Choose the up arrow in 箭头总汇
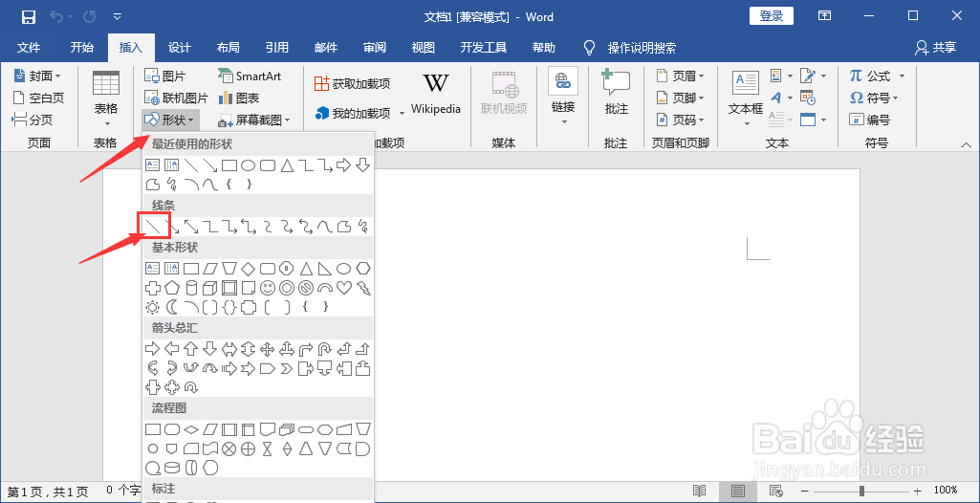This screenshot has height=503, width=980. [x=191, y=349]
